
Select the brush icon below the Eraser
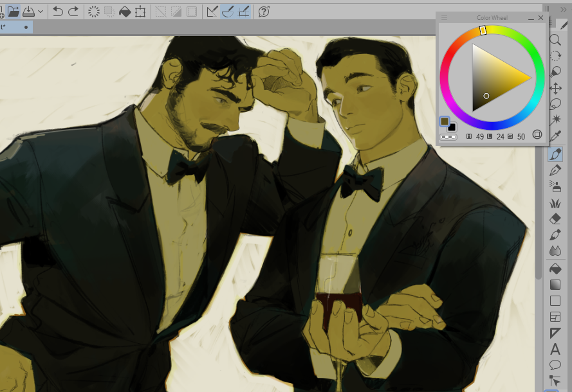pyautogui.click(x=555, y=235)
